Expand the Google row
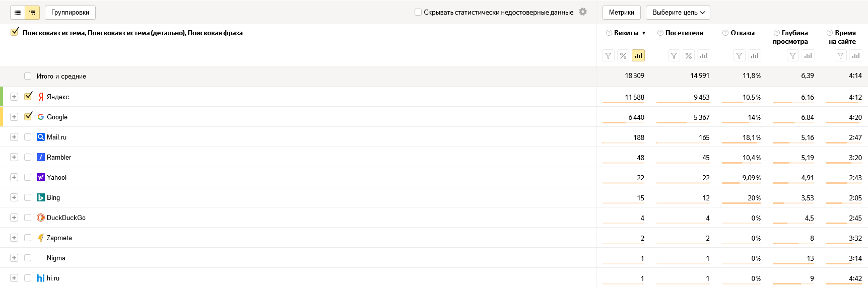Image resolution: width=868 pixels, height=287 pixels. (x=14, y=117)
